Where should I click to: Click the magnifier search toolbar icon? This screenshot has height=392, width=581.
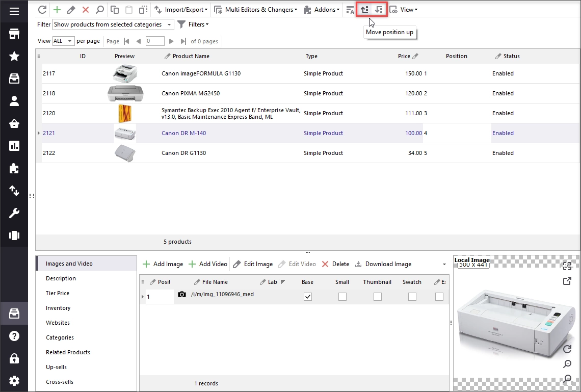click(x=100, y=10)
